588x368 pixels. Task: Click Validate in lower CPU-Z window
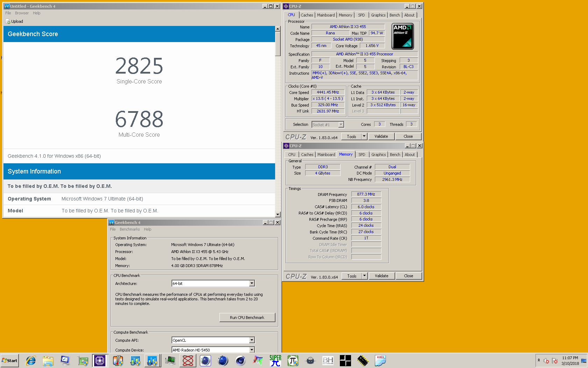click(381, 276)
